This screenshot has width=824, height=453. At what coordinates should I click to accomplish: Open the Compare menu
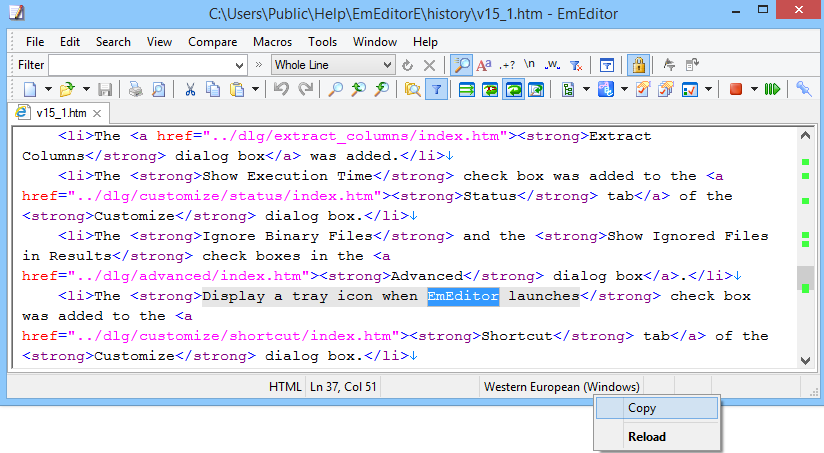[x=212, y=42]
